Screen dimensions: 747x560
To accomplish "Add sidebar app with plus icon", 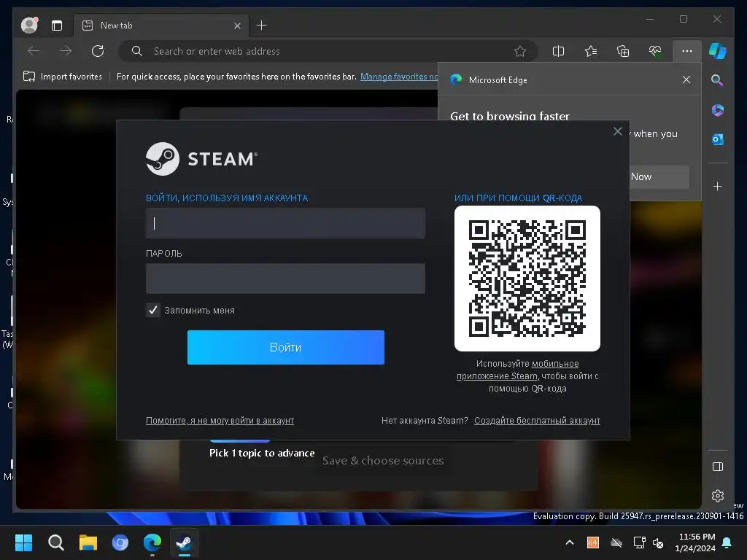I will (718, 186).
